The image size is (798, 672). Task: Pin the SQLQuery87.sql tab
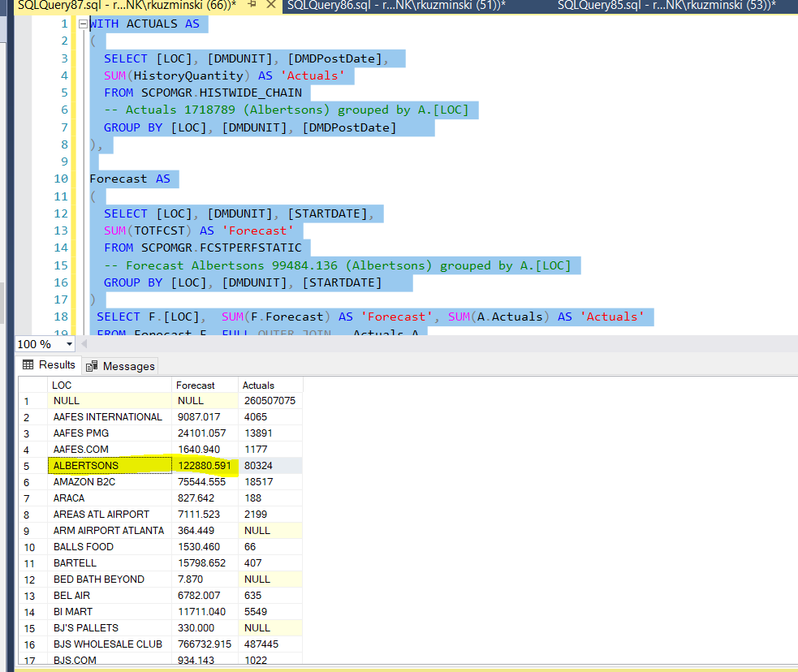click(252, 6)
